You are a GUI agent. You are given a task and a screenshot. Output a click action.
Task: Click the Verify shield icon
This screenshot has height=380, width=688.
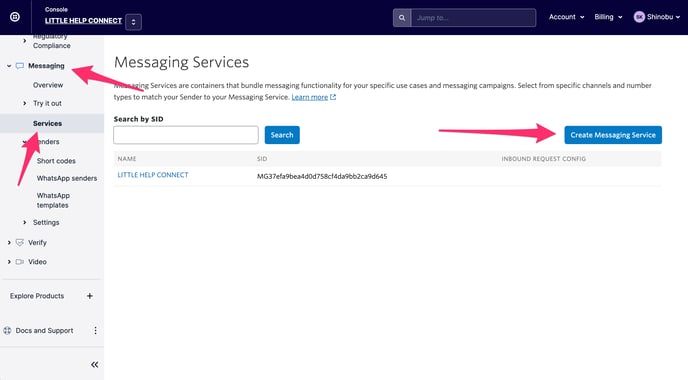[20, 242]
